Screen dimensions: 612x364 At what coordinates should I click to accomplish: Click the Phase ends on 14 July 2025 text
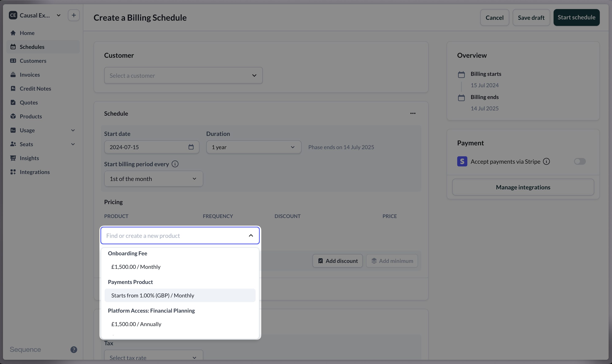point(341,147)
